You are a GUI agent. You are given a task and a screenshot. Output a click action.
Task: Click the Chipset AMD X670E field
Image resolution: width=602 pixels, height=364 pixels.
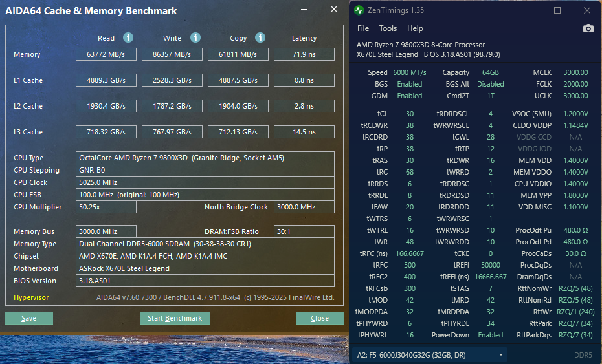[x=205, y=256]
